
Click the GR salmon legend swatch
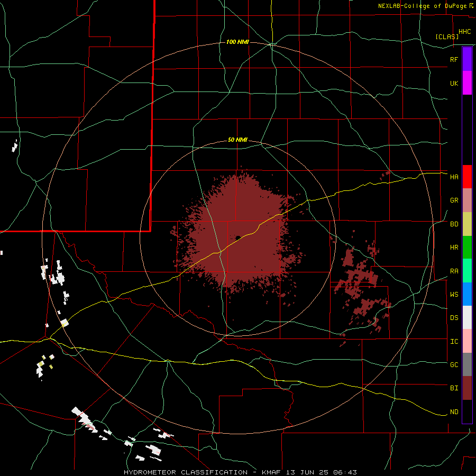[x=467, y=200]
